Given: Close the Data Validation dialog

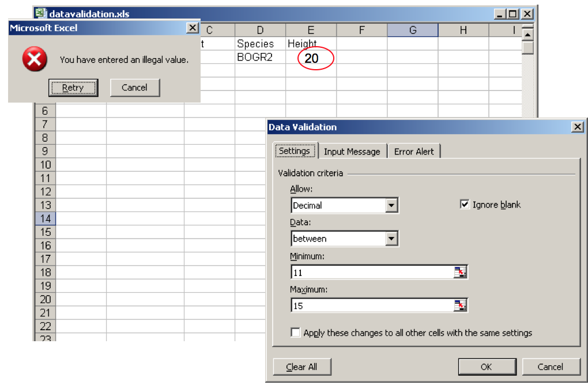Looking at the screenshot, I should [x=577, y=127].
